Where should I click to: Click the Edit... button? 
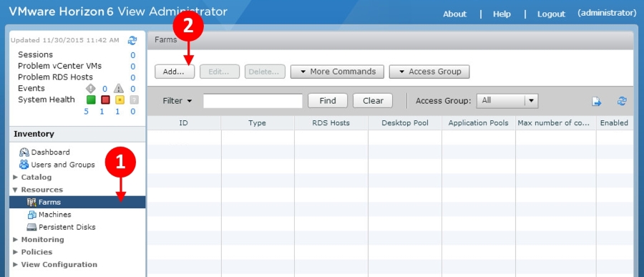(220, 72)
